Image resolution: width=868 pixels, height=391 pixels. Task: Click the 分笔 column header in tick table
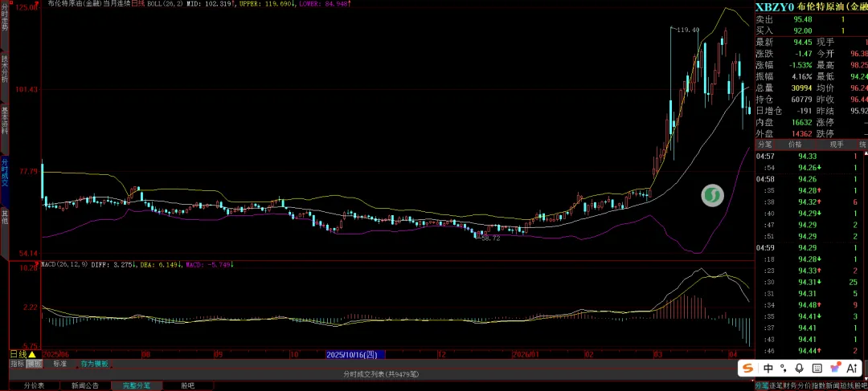point(764,145)
